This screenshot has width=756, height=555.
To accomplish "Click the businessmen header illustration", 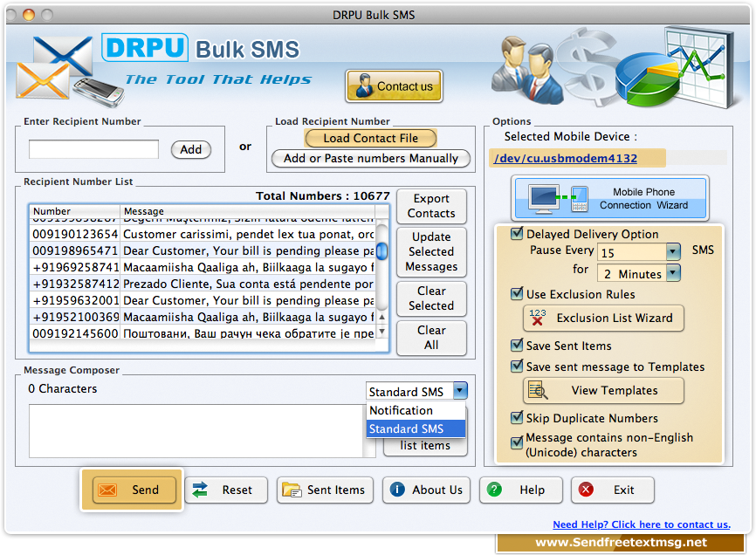I will [526, 71].
